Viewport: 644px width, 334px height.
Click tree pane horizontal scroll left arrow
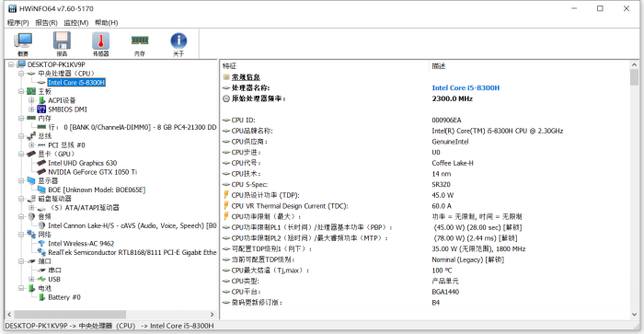point(9,315)
